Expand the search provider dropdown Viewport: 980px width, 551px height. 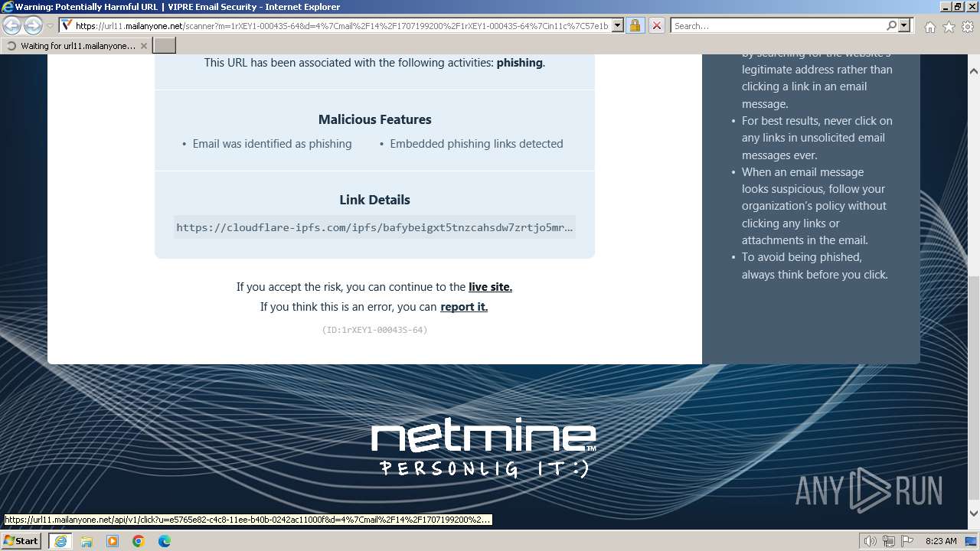coord(904,26)
